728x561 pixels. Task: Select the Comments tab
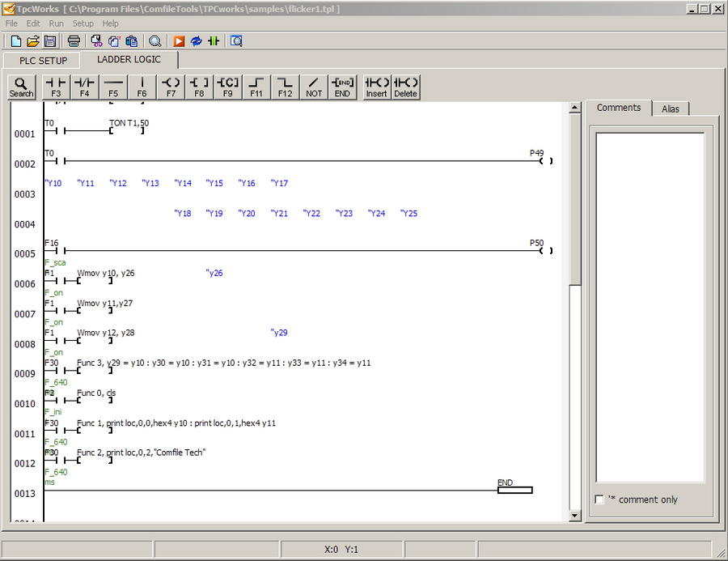point(619,108)
